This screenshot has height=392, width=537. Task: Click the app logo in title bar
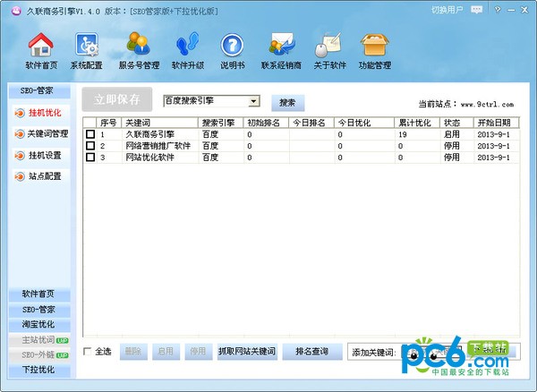[x=16, y=11]
